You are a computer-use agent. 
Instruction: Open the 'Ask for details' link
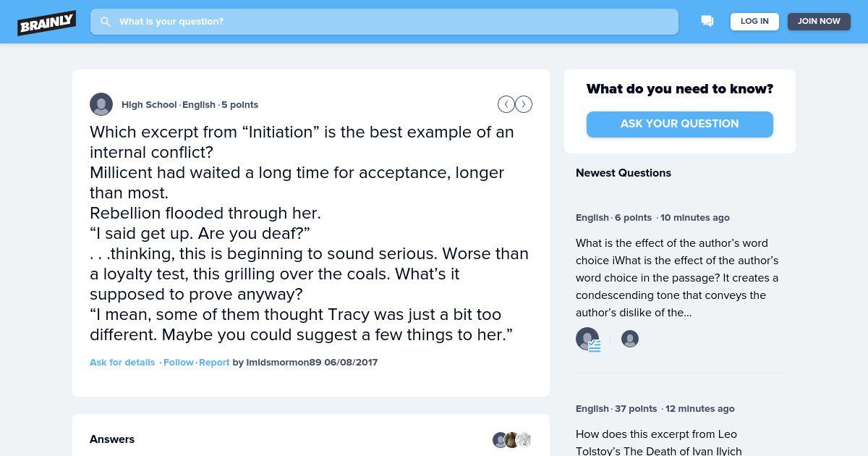[122, 362]
